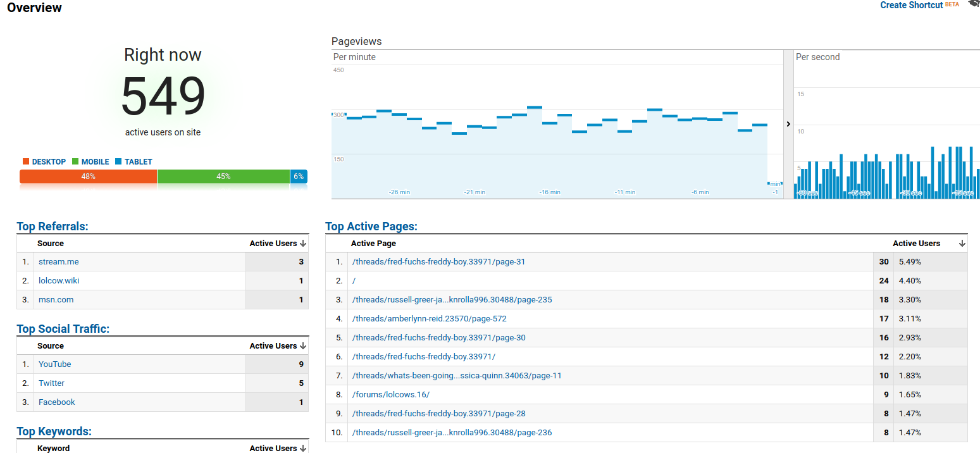Select YouTube social source

coord(55,364)
